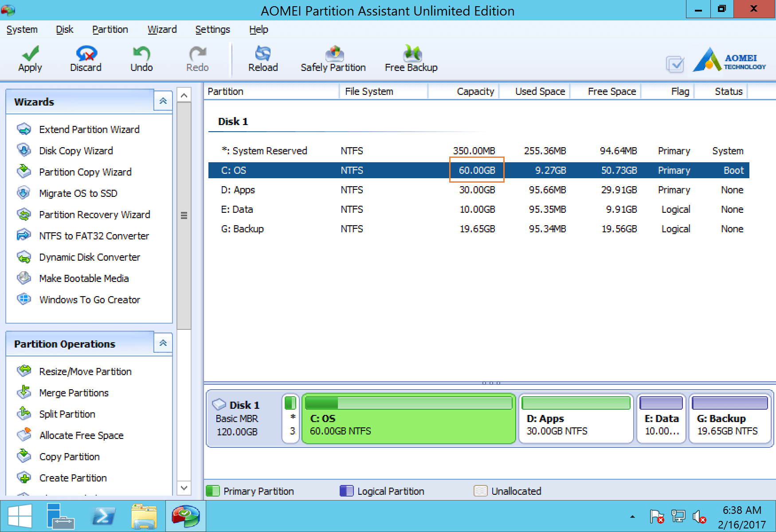This screenshot has height=532, width=776.
Task: Launch Free Backup from the toolbar
Action: 411,53
